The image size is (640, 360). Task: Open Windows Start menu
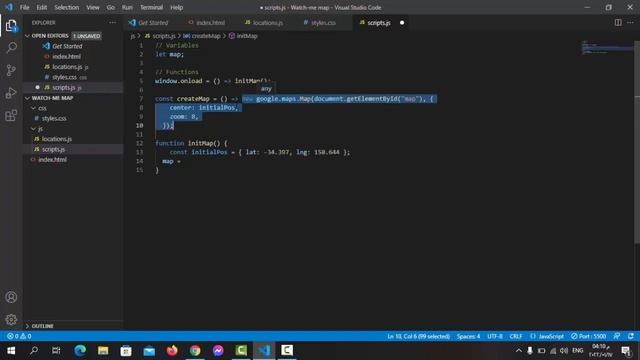point(11,351)
